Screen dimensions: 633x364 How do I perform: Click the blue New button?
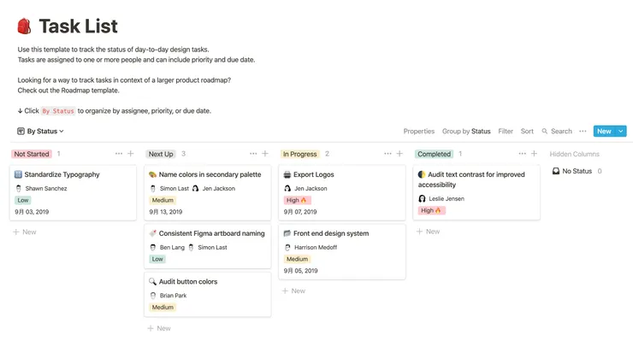coord(604,132)
